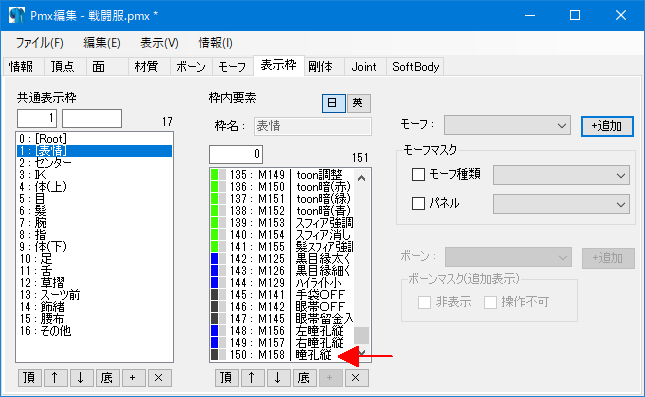Image resolution: width=645 pixels, height=397 pixels.
Task: Enable the パネル checkbox
Action: click(418, 203)
